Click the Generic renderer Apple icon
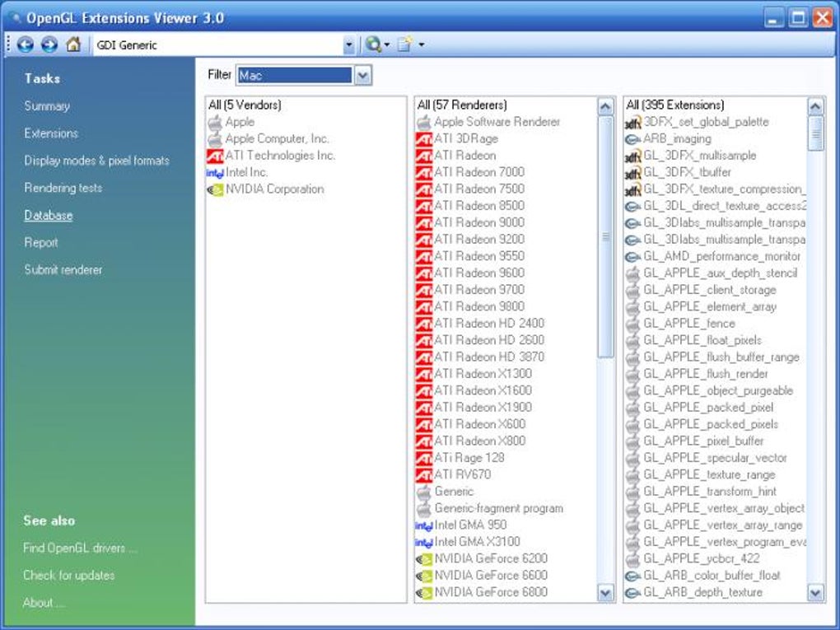Viewport: 840px width, 630px height. coord(424,492)
